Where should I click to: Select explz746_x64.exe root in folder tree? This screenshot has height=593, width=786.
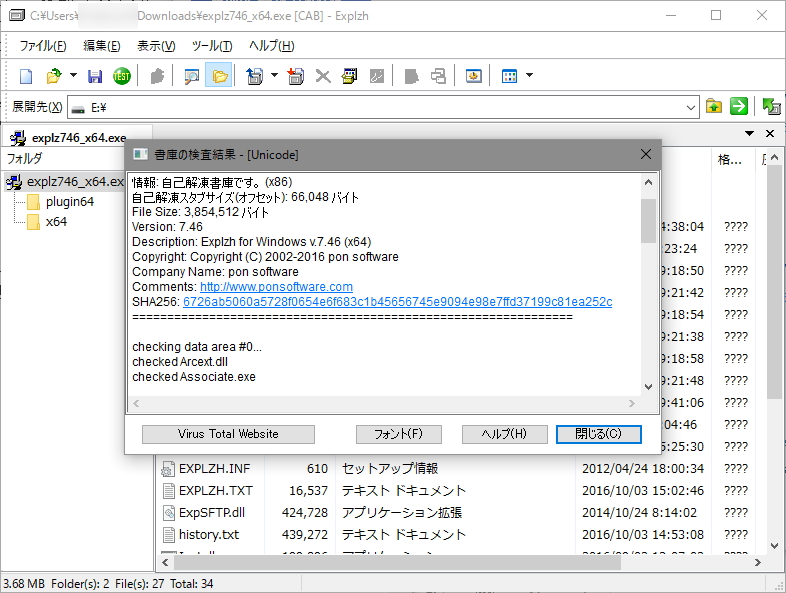[x=66, y=181]
